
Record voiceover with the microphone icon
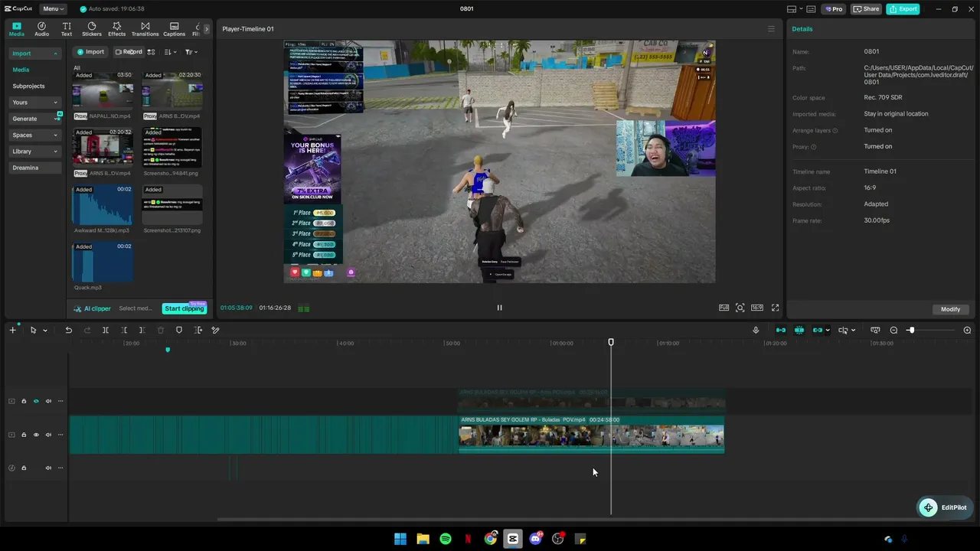pyautogui.click(x=756, y=330)
